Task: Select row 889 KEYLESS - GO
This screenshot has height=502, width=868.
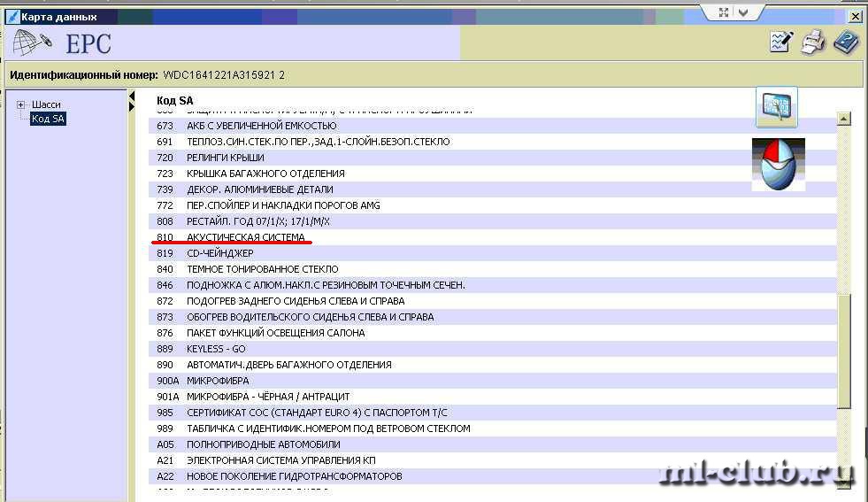Action: tap(492, 349)
